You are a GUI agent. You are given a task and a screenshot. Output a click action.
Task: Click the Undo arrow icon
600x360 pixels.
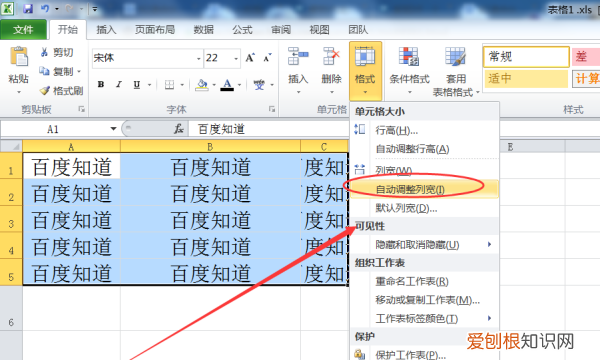[45, 8]
